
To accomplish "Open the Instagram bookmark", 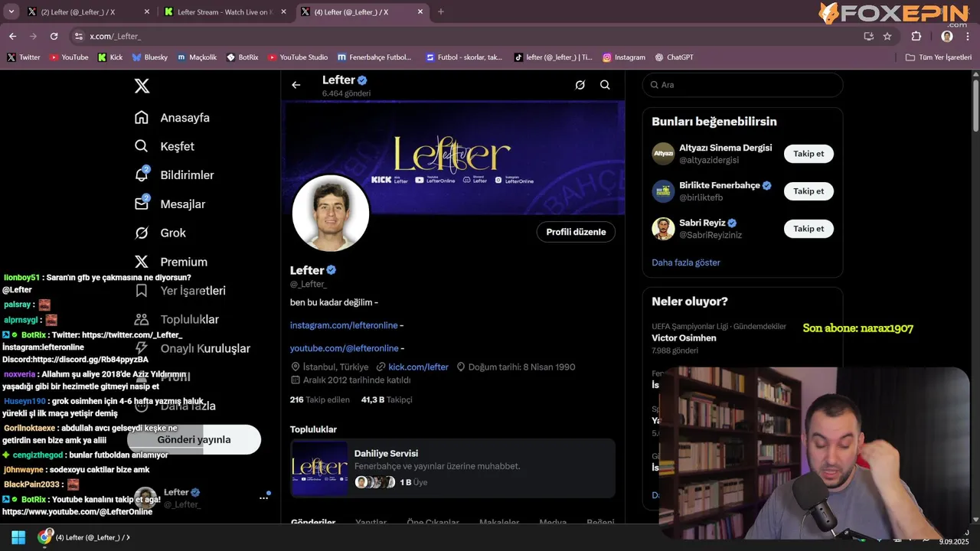I will pos(624,57).
